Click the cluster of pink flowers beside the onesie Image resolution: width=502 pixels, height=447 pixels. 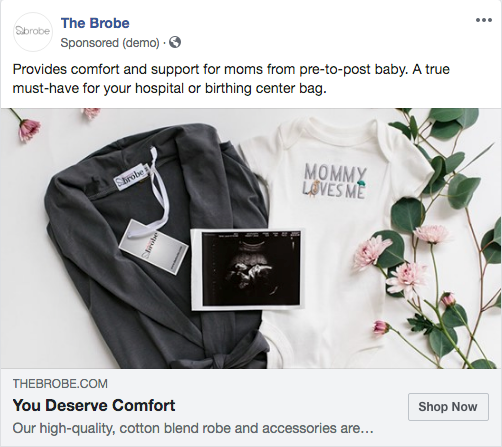(400, 258)
